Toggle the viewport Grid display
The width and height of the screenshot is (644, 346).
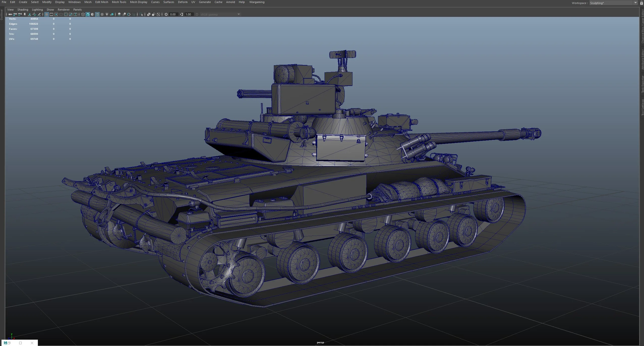[x=47, y=14]
